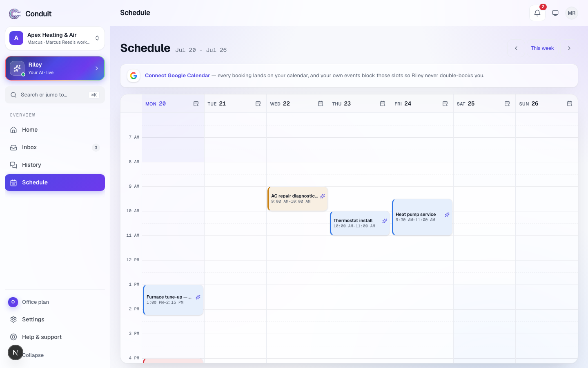Add booking on Monday 20 calendar icon
588x368 pixels.
coord(196,104)
